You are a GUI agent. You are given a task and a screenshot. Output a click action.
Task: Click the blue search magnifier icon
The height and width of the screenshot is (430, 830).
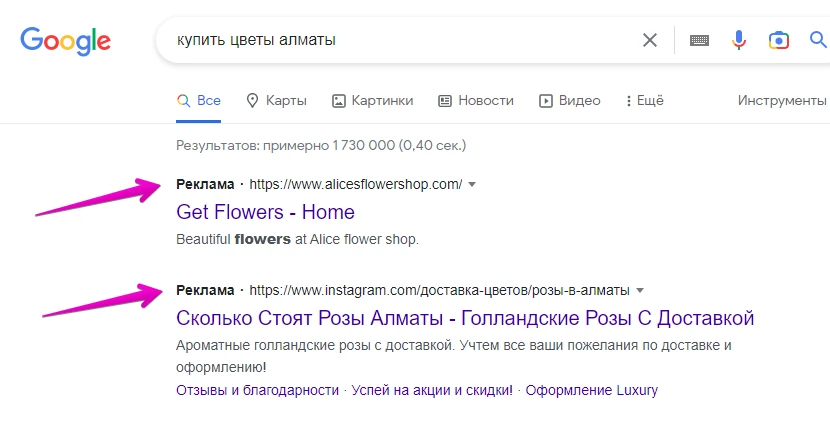[818, 40]
